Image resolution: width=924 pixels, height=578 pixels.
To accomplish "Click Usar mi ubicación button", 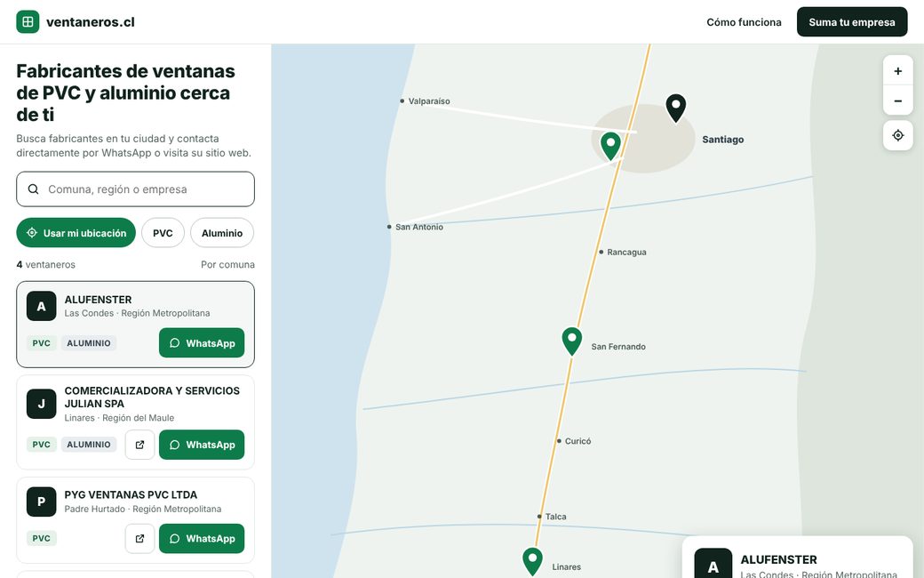I will click(x=76, y=233).
